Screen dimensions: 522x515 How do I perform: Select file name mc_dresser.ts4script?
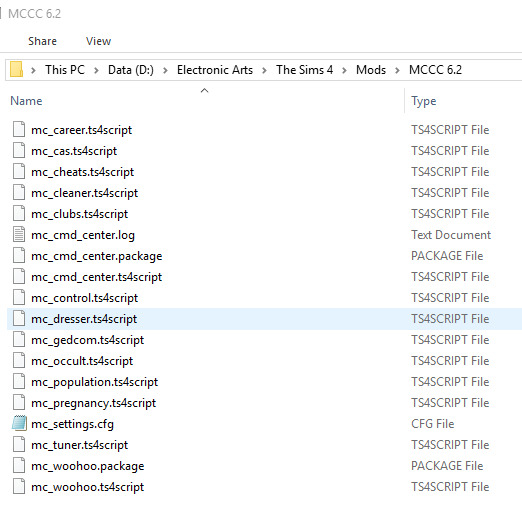click(x=84, y=319)
